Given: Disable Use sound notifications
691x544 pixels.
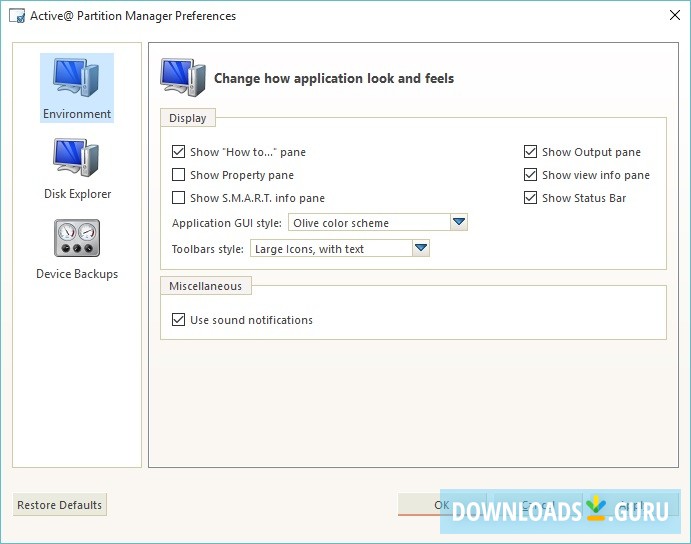Looking at the screenshot, I should (x=178, y=319).
